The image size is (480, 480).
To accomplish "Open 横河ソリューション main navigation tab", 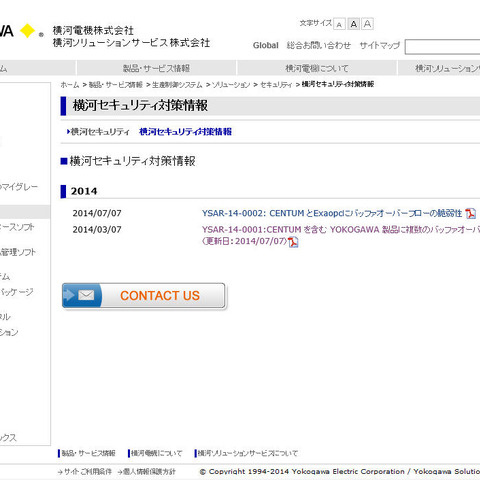I will pos(439,68).
